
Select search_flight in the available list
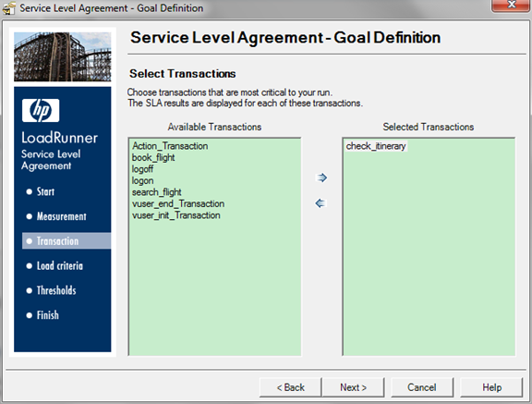click(156, 192)
